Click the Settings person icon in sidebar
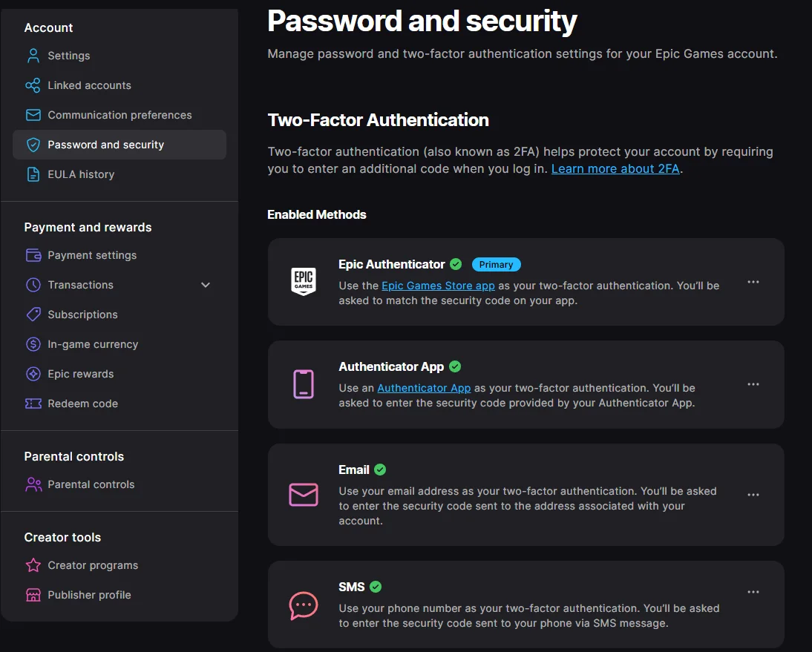This screenshot has height=652, width=812. tap(33, 56)
